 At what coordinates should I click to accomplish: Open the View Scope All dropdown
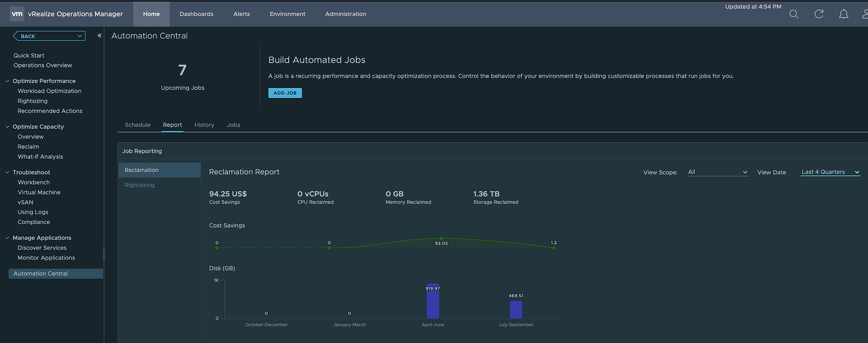pyautogui.click(x=718, y=172)
